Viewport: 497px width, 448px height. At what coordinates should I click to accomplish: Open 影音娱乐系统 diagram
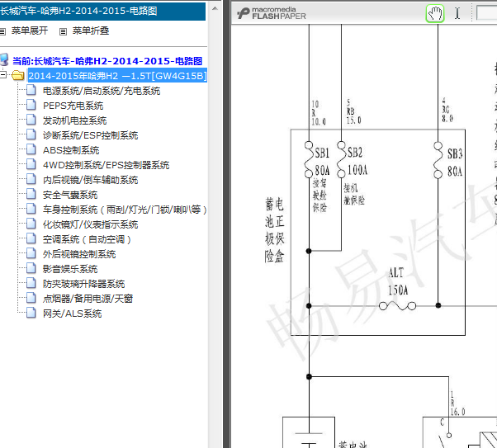[x=70, y=269]
